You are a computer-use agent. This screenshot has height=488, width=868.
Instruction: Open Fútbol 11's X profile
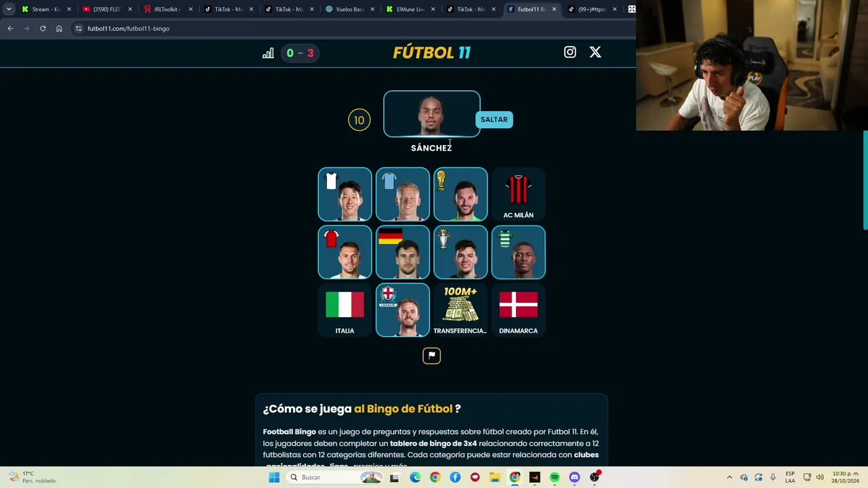[x=595, y=52]
